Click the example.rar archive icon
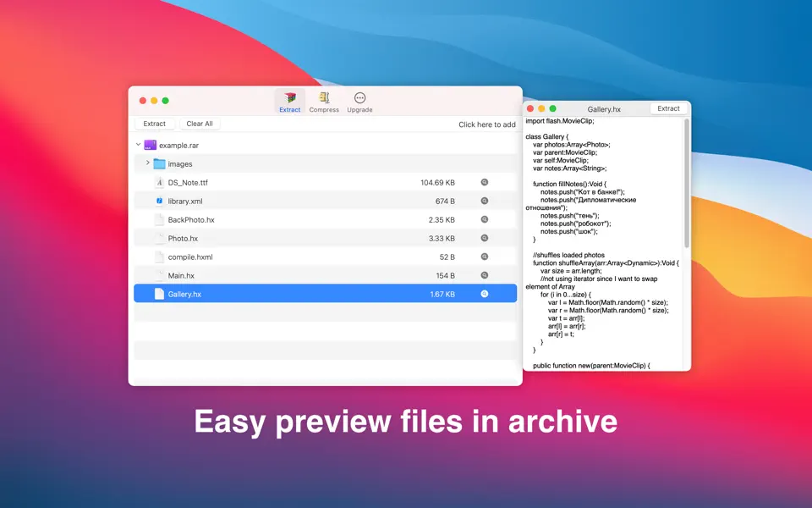The height and width of the screenshot is (508, 812). point(151,145)
